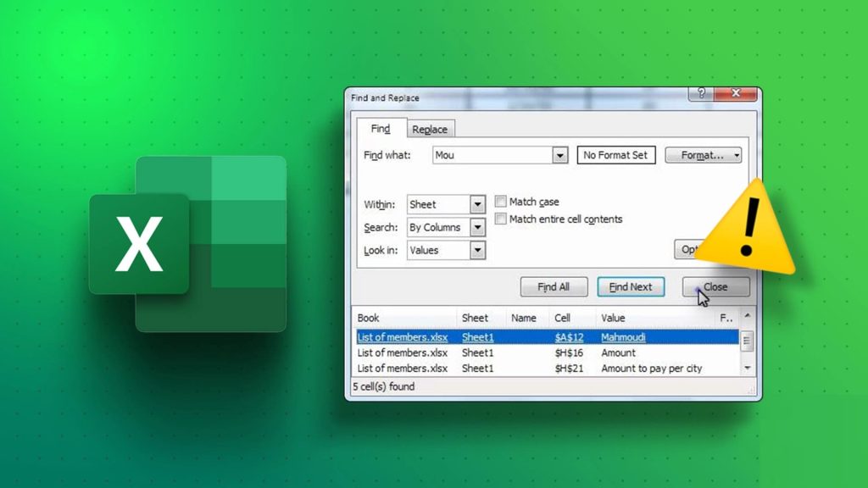
Task: Click the Find Next button
Action: pos(631,286)
